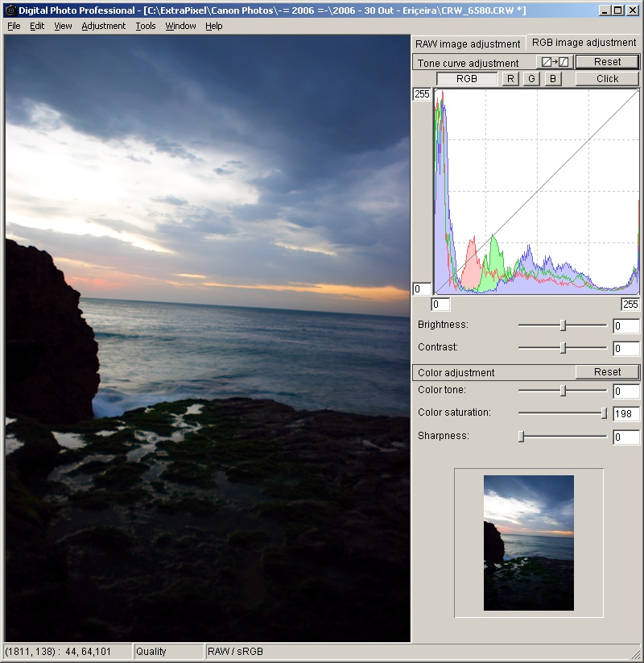
Task: Open the Tools menu
Action: [x=146, y=27]
